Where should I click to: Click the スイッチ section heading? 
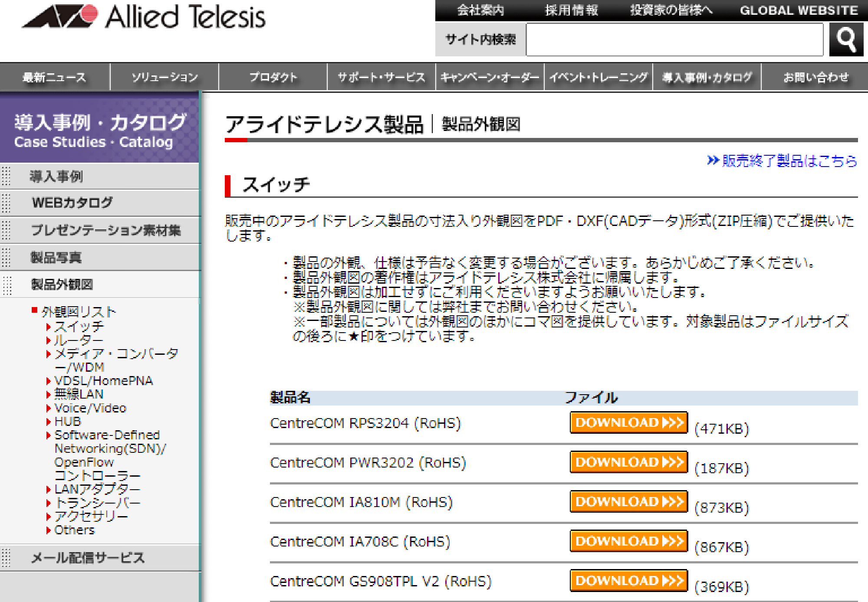tap(276, 185)
